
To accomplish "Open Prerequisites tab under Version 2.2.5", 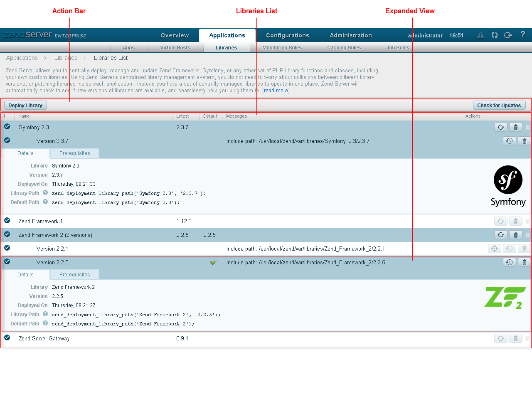I will click(x=75, y=275).
